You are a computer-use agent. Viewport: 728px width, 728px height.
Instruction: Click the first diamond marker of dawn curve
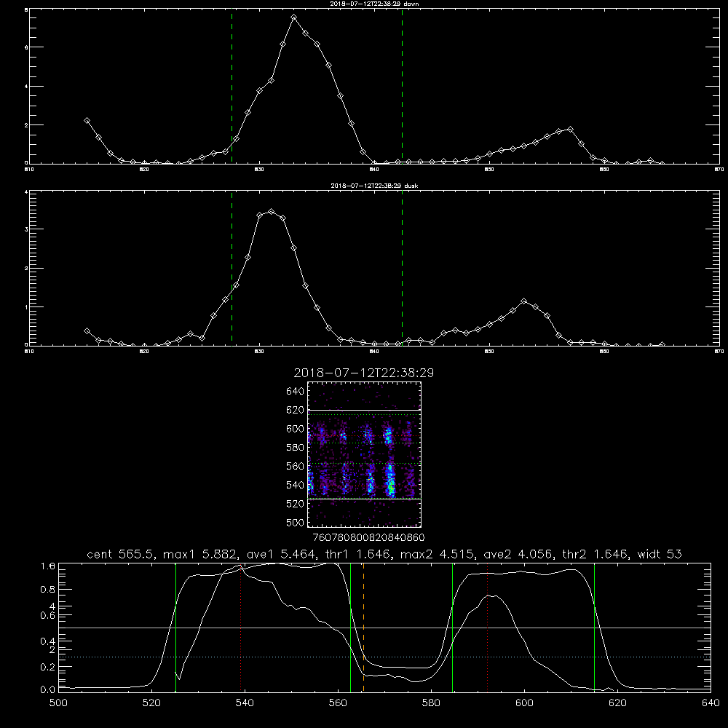(87, 120)
